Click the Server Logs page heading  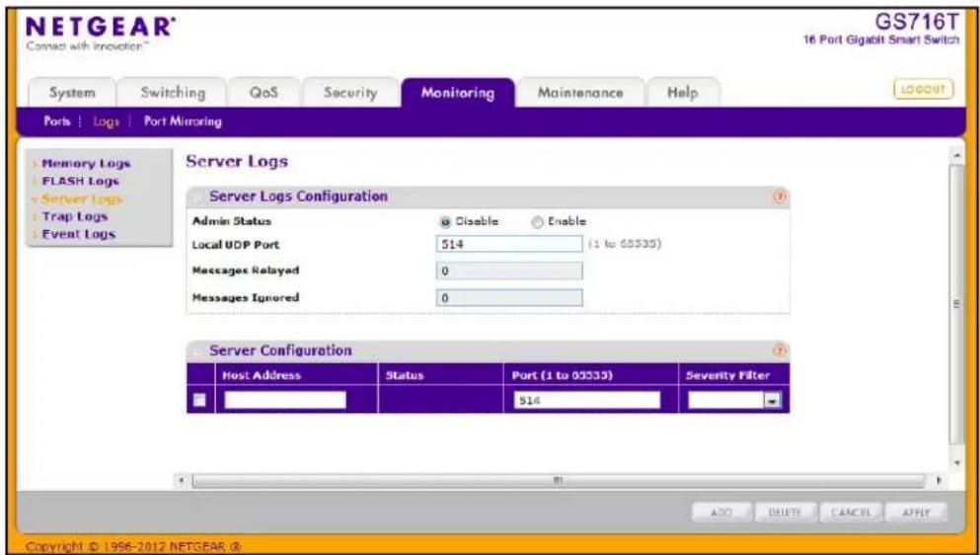click(237, 161)
